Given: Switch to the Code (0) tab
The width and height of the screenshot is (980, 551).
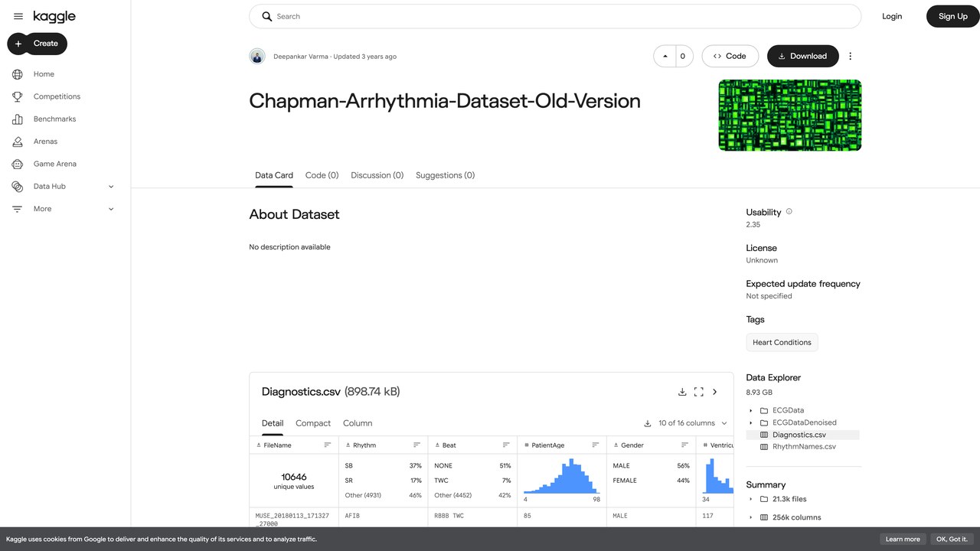Looking at the screenshot, I should pyautogui.click(x=322, y=175).
